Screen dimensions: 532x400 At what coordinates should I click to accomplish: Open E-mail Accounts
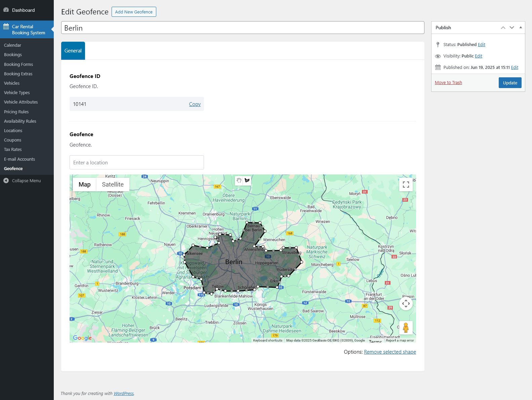point(19,159)
